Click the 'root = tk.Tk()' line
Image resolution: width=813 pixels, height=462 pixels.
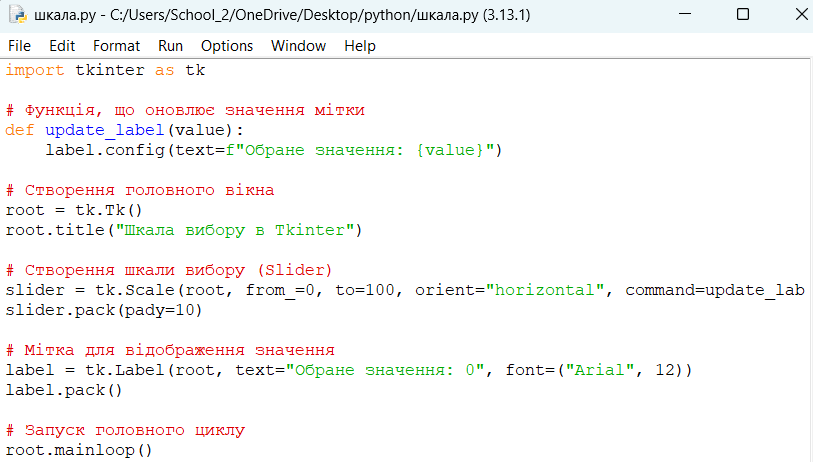click(x=74, y=211)
